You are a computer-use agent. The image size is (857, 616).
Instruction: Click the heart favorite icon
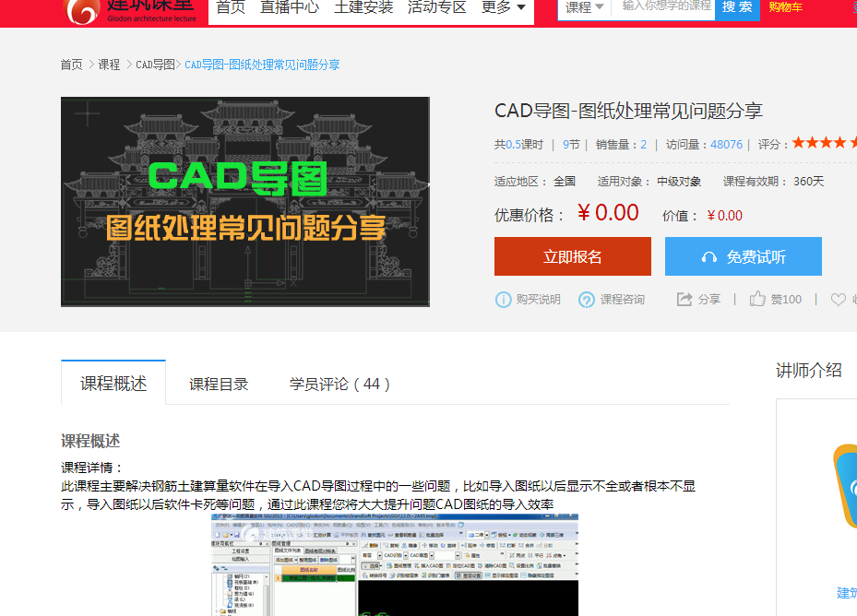(x=839, y=299)
